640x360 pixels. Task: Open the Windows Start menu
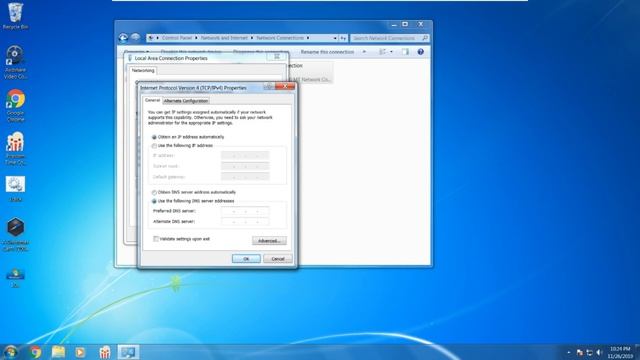(10, 352)
